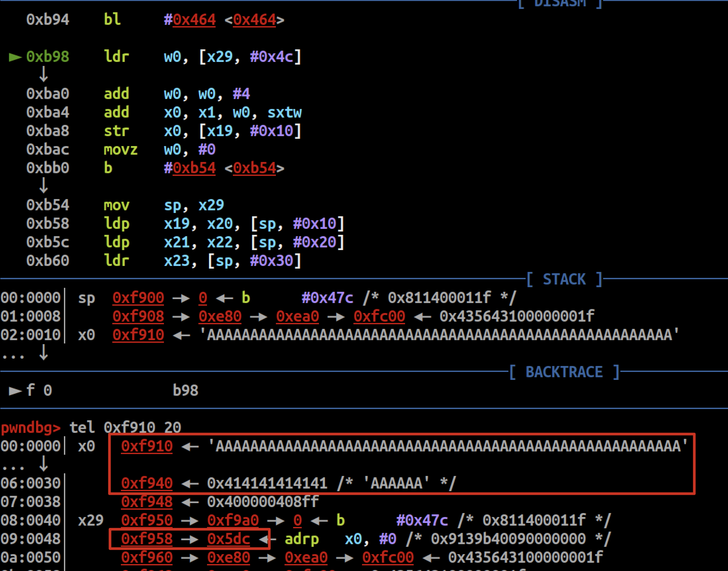This screenshot has height=571, width=728.
Task: Click the 0xf908 stack address link
Action: coord(138,316)
